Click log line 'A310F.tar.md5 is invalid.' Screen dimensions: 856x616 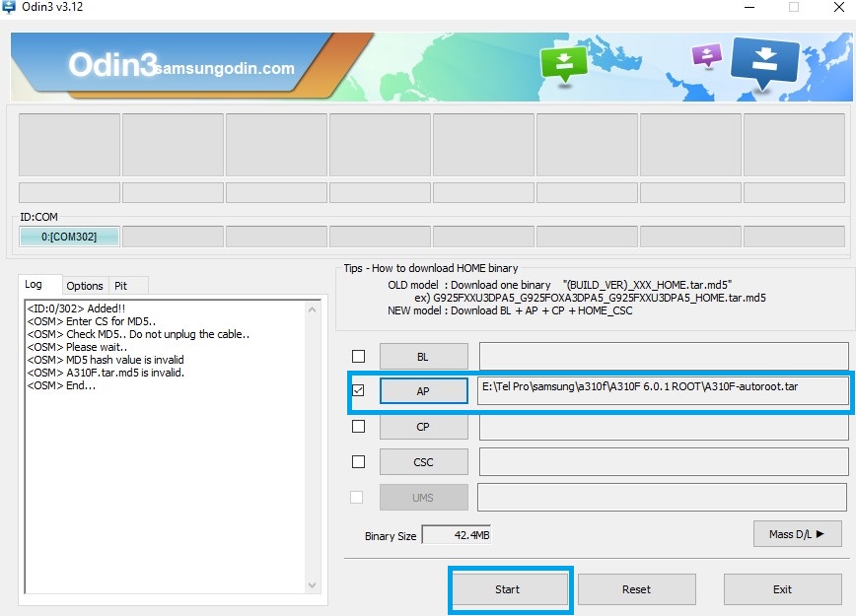[106, 373]
